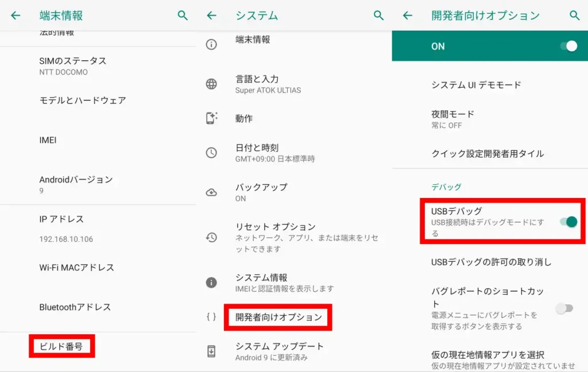Select the info icon next to システム情報
Screen dimensions: 588x372
click(x=212, y=282)
